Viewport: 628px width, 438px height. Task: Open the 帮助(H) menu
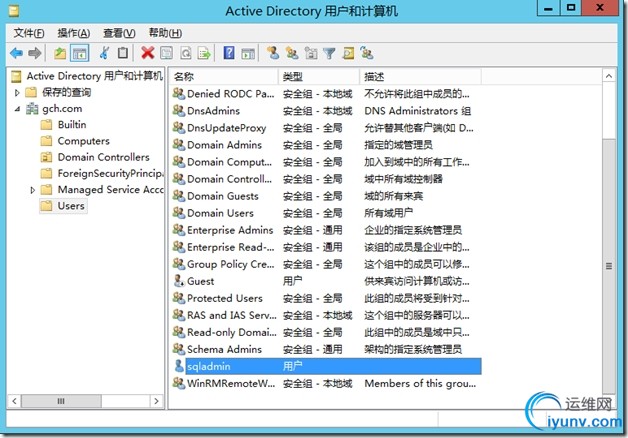165,33
